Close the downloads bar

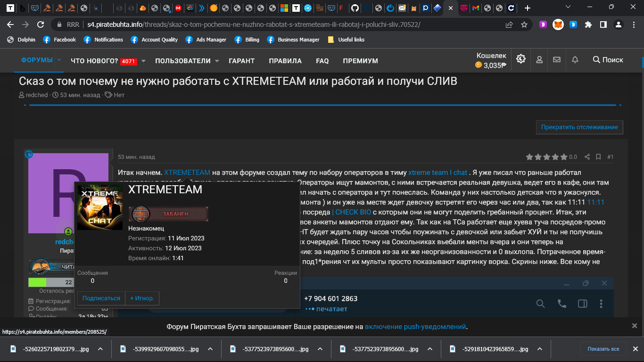click(x=634, y=349)
